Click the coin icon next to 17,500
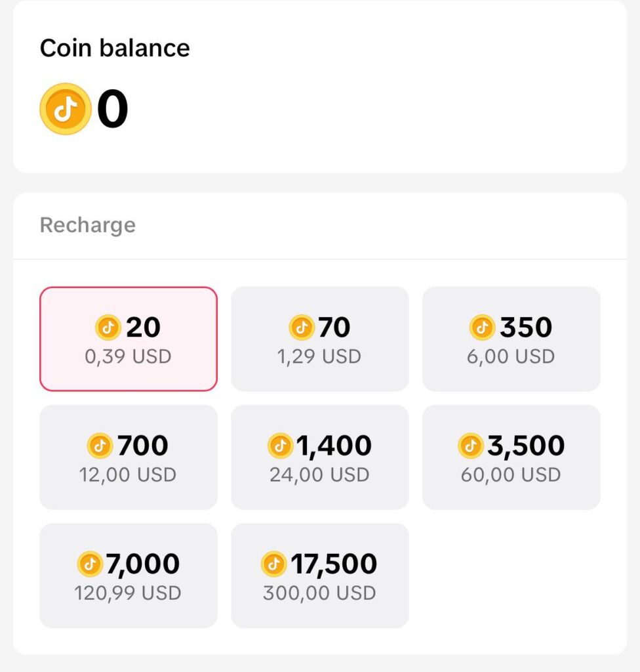Viewport: 640px width, 672px height. [x=274, y=564]
